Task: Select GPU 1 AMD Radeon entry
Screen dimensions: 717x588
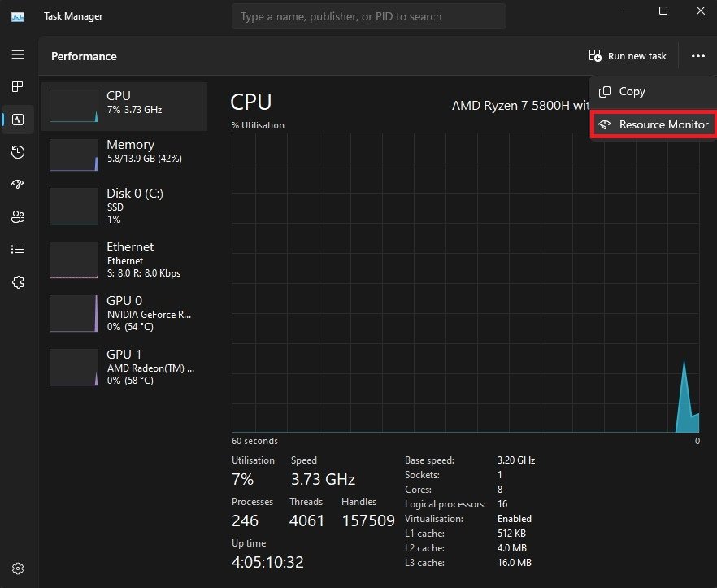Action: [124, 367]
